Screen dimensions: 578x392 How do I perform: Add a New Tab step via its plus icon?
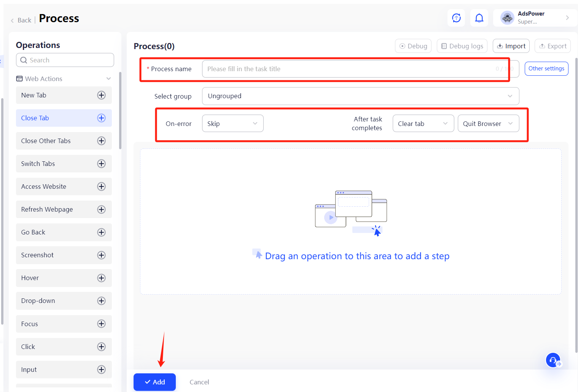click(x=101, y=95)
